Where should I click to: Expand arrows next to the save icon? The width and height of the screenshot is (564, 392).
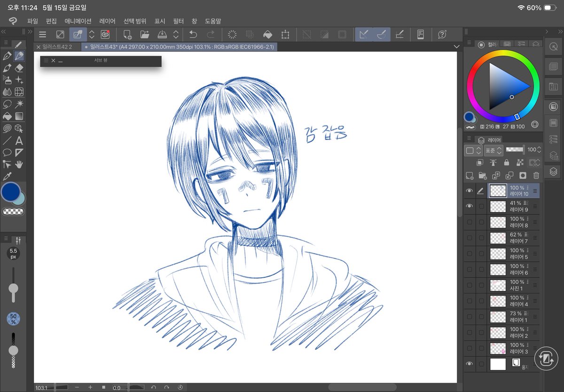pos(176,34)
